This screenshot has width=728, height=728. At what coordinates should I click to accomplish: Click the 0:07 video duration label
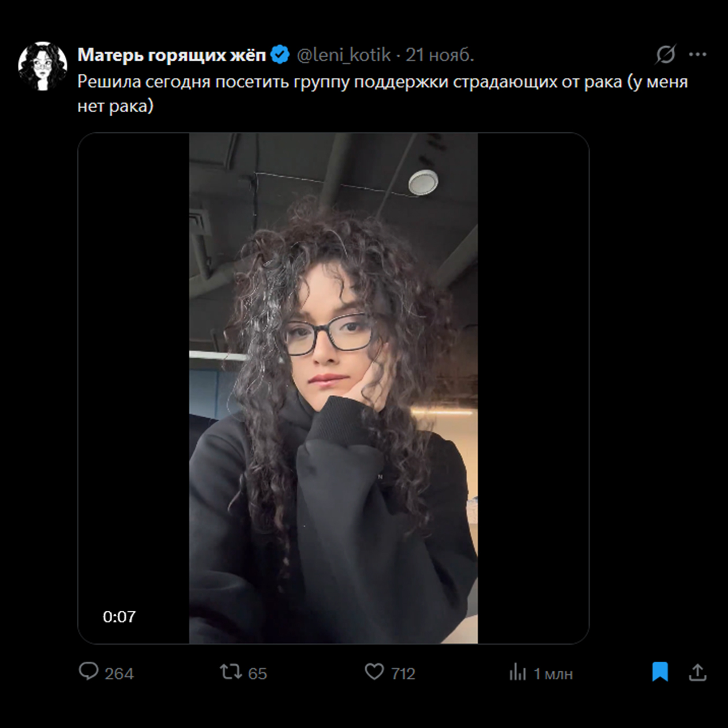[x=119, y=616]
